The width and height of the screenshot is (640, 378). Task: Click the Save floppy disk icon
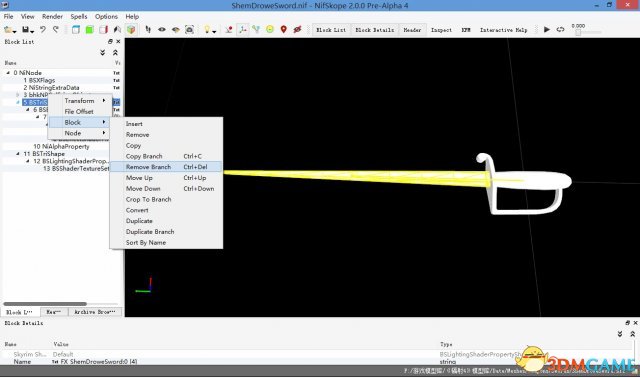tap(27, 30)
